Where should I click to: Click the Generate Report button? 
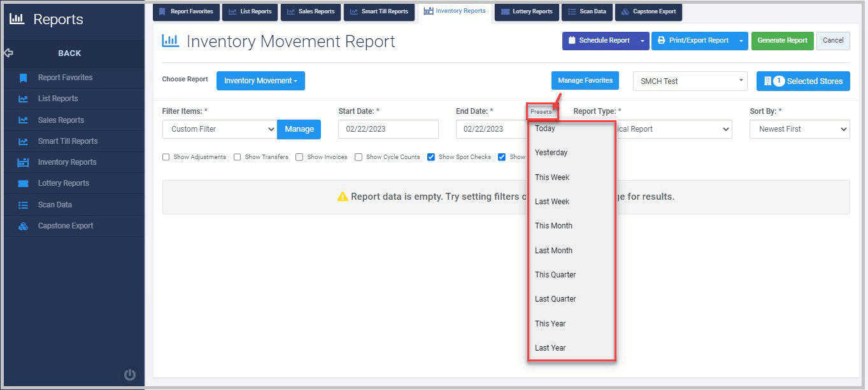click(782, 40)
